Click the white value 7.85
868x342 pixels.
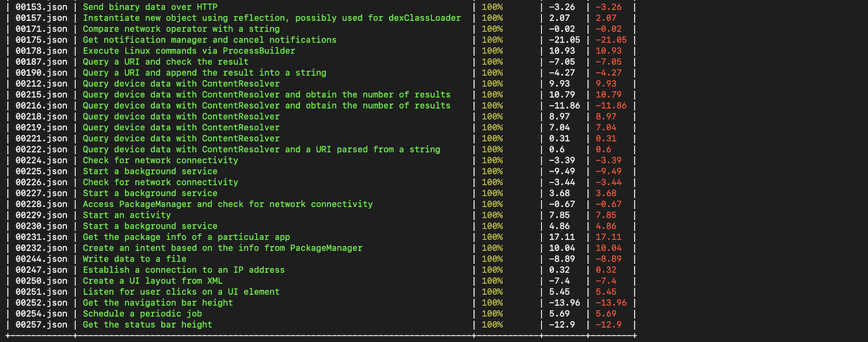coord(559,215)
